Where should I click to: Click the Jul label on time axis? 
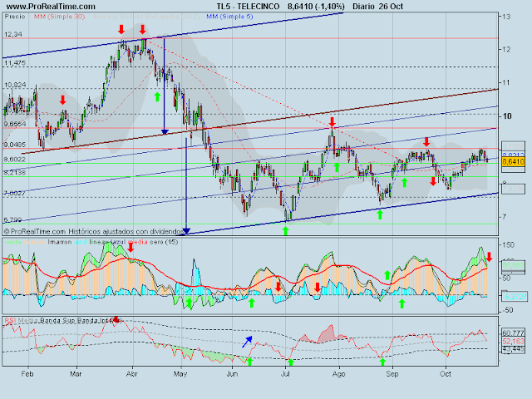click(285, 374)
